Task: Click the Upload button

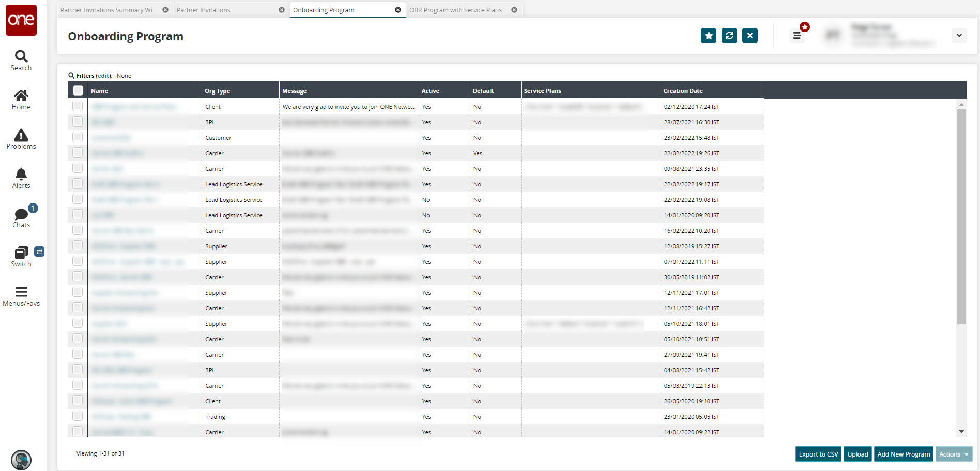Action: [x=857, y=454]
